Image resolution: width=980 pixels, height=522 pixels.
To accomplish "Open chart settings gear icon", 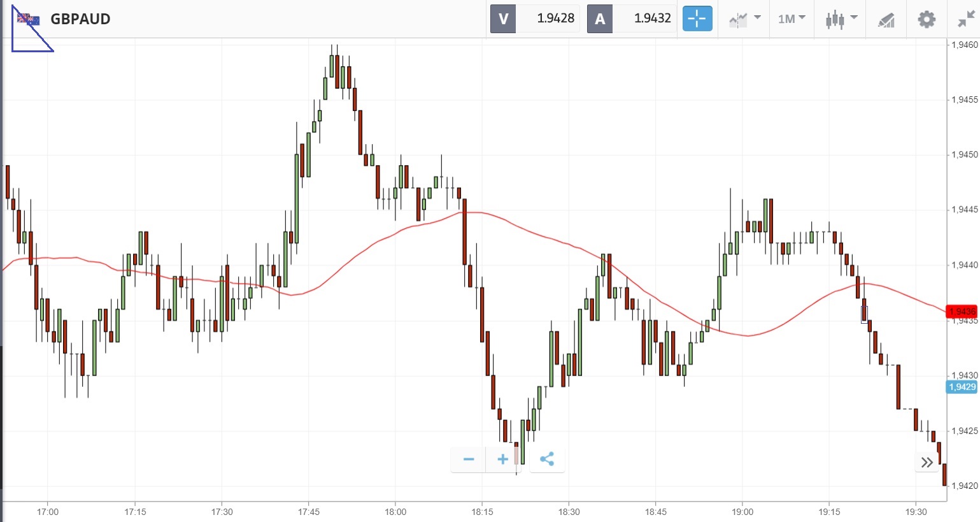I will tap(926, 19).
